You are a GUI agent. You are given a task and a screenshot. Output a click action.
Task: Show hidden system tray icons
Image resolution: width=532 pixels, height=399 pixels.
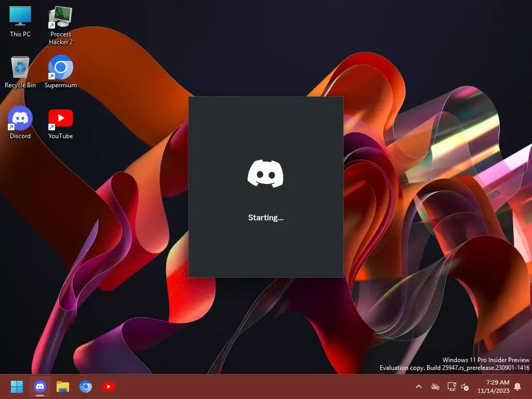coord(419,387)
